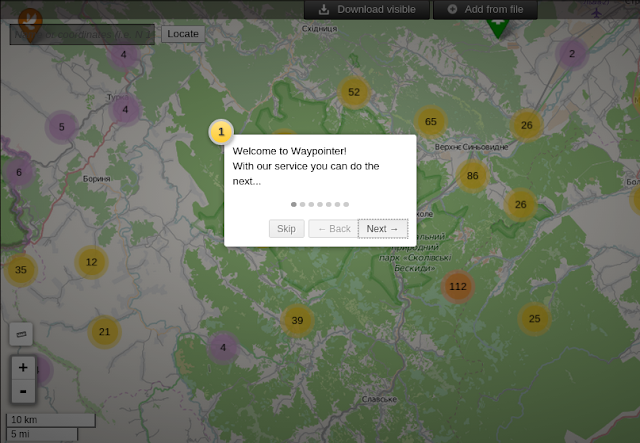Jump to the last tour step dot
The height and width of the screenshot is (443, 640).
pyautogui.click(x=346, y=205)
